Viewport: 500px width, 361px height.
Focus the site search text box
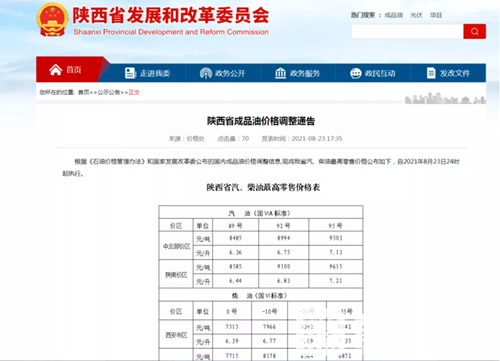[x=407, y=31]
